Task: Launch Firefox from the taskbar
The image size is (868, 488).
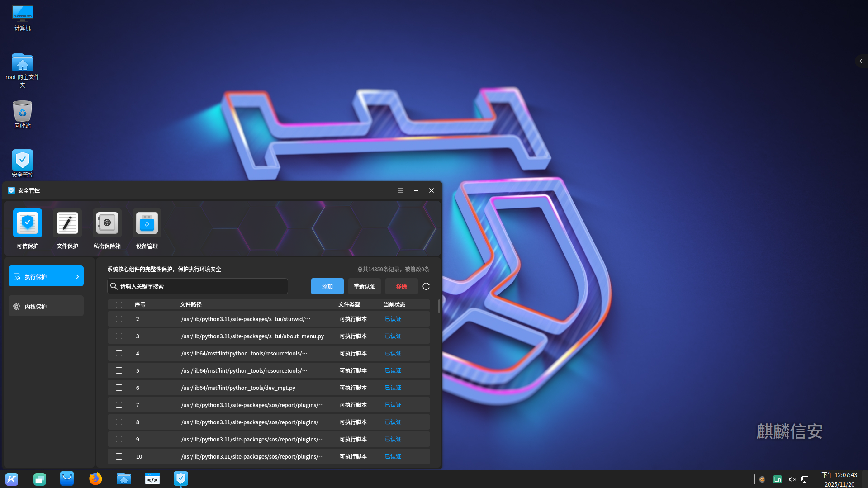Action: (x=95, y=479)
